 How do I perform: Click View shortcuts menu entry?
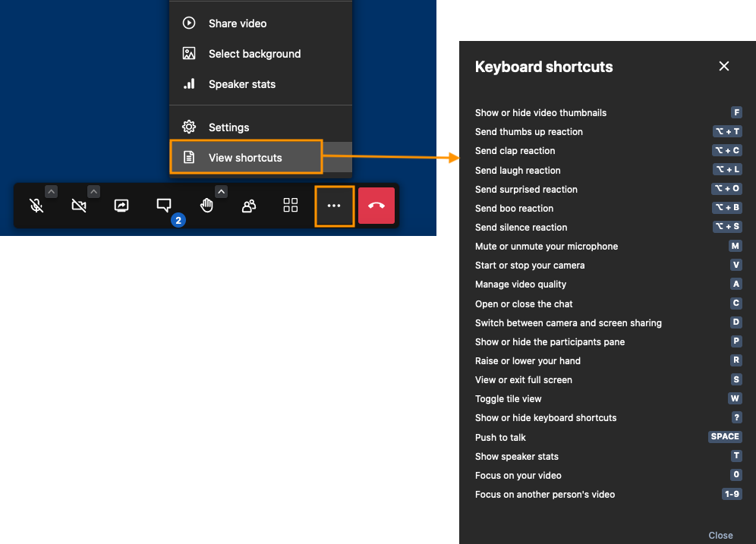point(245,158)
